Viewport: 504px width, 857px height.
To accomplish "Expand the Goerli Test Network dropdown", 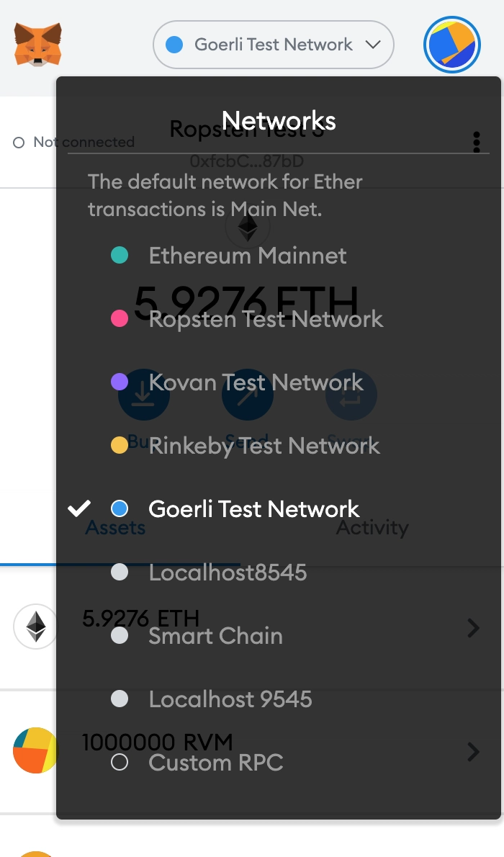I will click(274, 45).
